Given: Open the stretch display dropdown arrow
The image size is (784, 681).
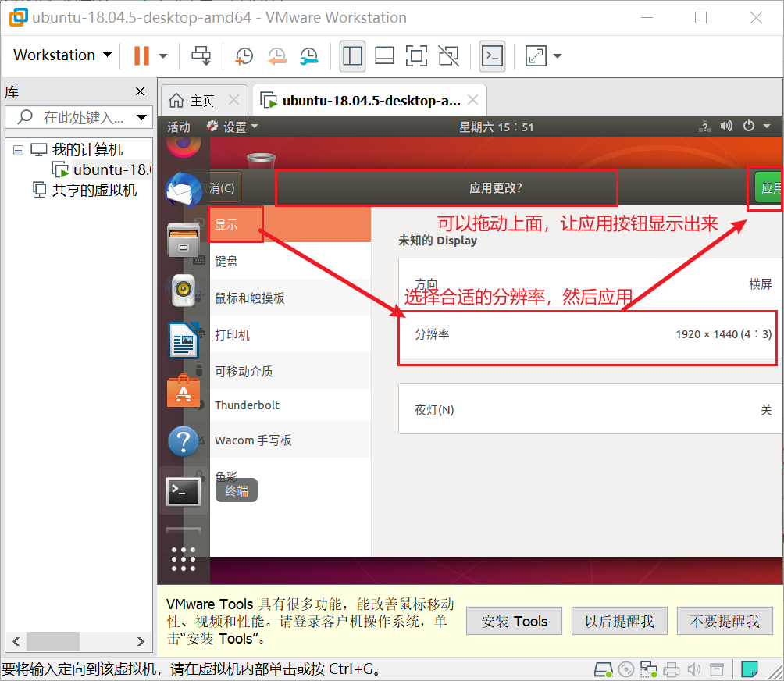Looking at the screenshot, I should pyautogui.click(x=558, y=56).
